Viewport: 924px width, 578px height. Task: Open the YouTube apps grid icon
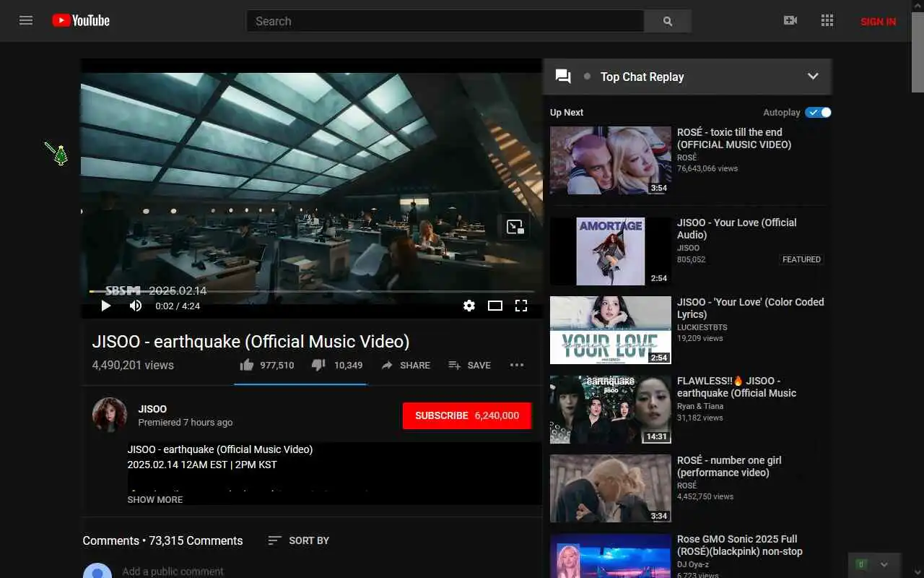(827, 20)
